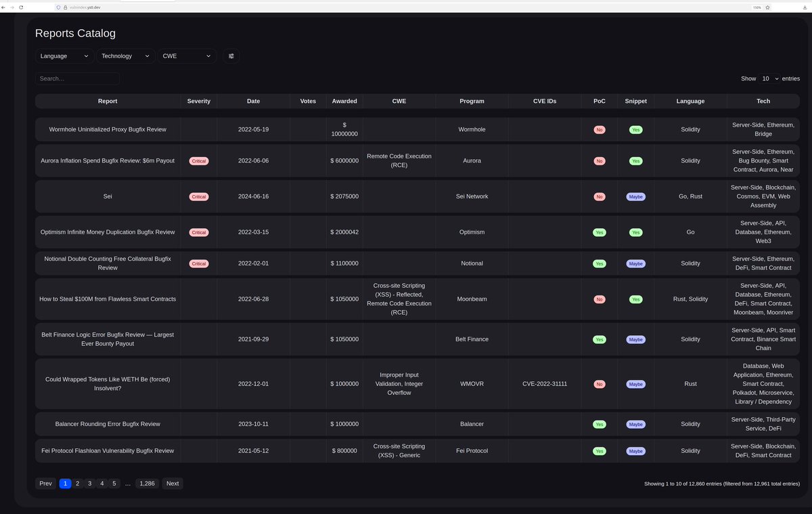This screenshot has height=514, width=812.
Task: Click the 2023-10-11 date cell
Action: coord(253,424)
